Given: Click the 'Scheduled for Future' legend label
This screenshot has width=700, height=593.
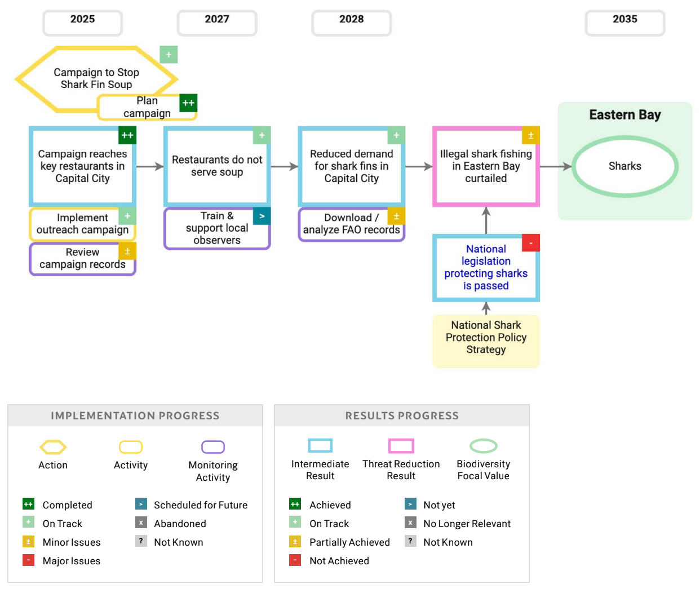Looking at the screenshot, I should pos(201,505).
